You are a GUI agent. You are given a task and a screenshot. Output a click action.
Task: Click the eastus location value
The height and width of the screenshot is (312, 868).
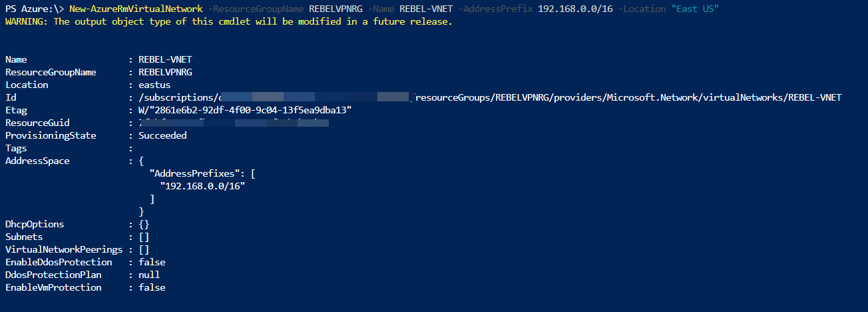[x=154, y=85]
